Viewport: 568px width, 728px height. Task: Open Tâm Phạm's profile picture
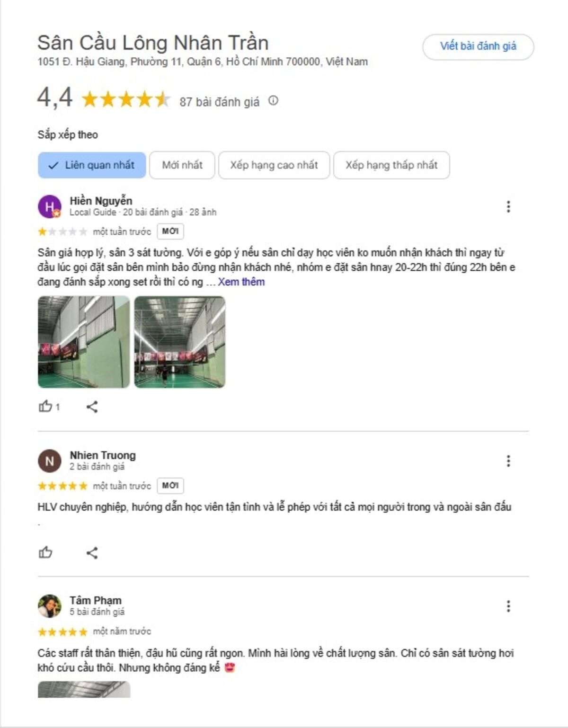[x=49, y=606]
